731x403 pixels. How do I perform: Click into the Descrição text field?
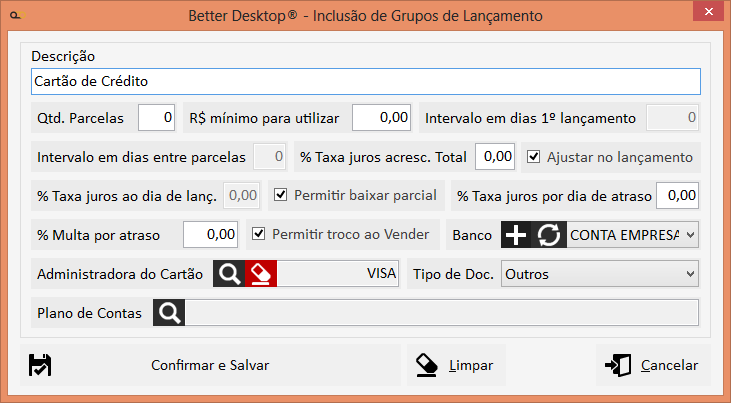365,81
